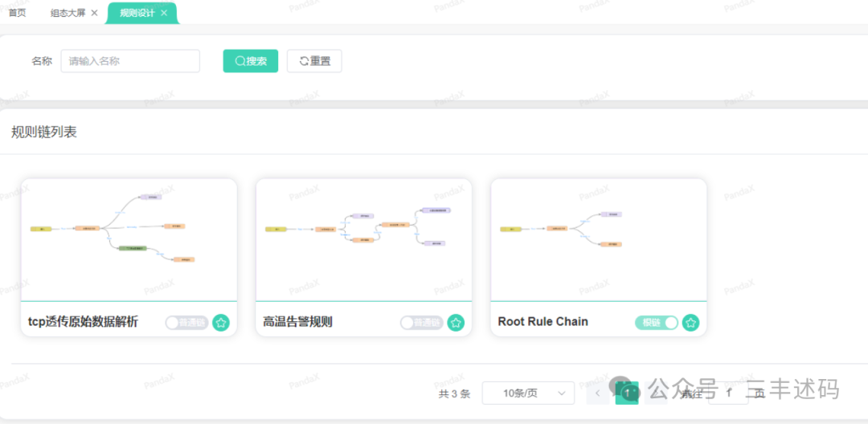Focus the 名称 search input field
The image size is (868, 424).
pos(130,61)
